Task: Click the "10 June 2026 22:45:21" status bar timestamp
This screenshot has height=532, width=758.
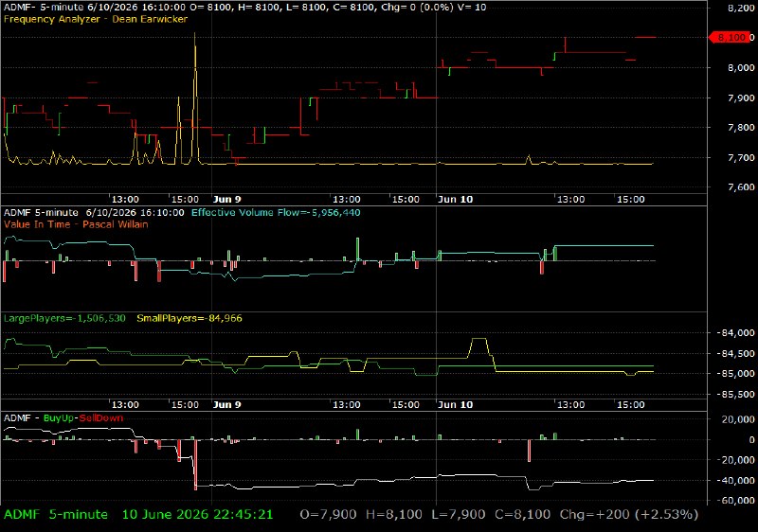Action: tap(197, 515)
